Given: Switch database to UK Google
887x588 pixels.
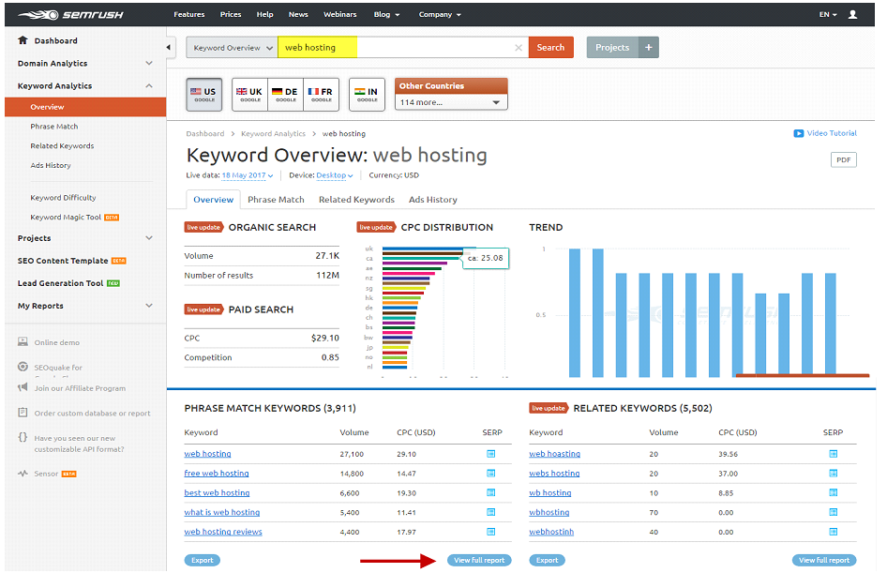Looking at the screenshot, I should point(249,95).
